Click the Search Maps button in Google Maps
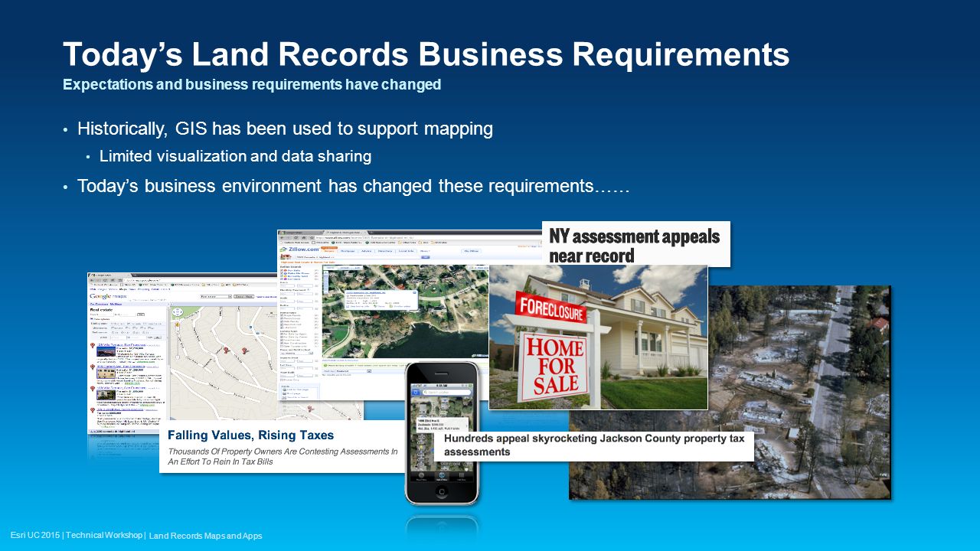 tap(243, 296)
